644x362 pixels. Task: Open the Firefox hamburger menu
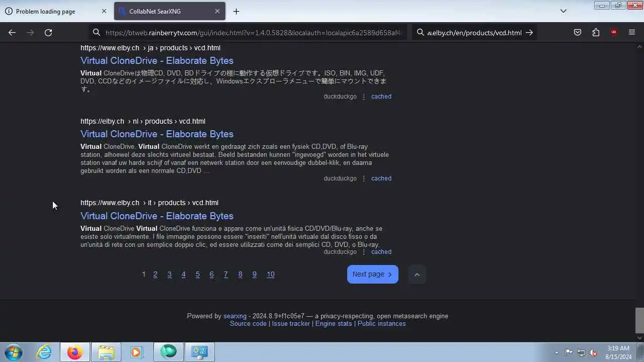click(632, 32)
